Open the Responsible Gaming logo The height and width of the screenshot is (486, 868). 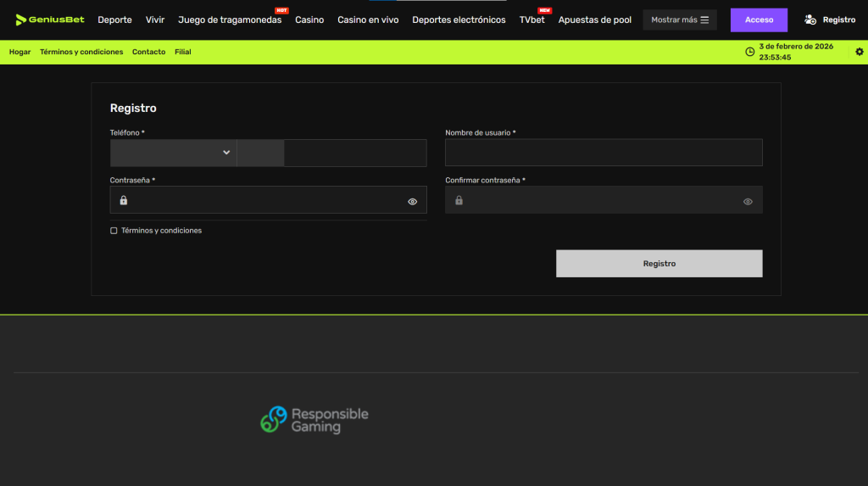tap(314, 420)
